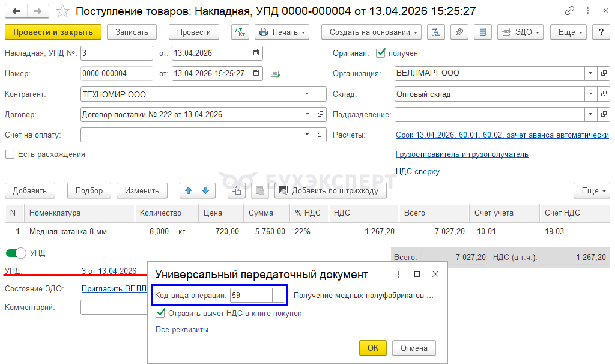Select the Счет учета 10.01 cell
Viewport: 615px width, 364px height.
coord(504,231)
